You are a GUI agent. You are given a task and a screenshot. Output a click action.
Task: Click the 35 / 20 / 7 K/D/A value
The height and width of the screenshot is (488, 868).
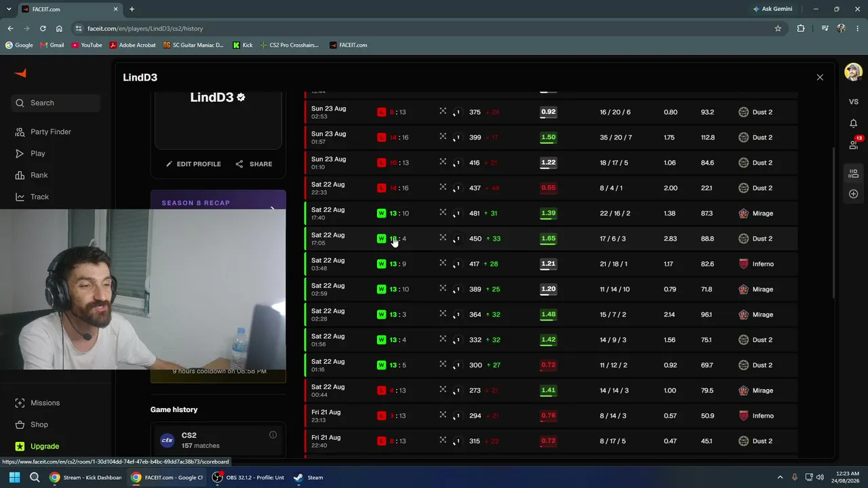pos(616,138)
